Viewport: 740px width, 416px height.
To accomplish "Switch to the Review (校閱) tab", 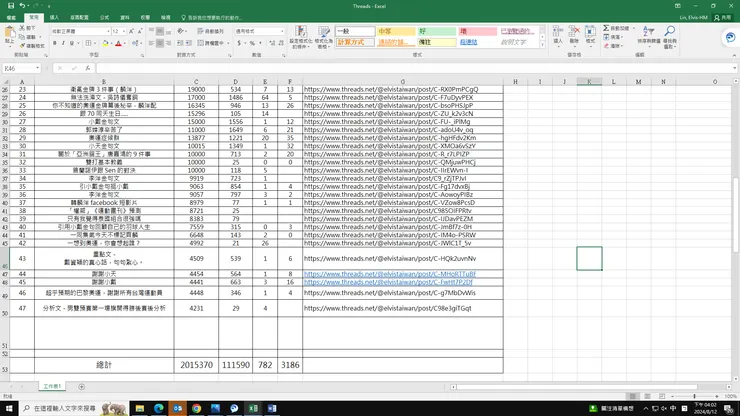I will tap(145, 17).
